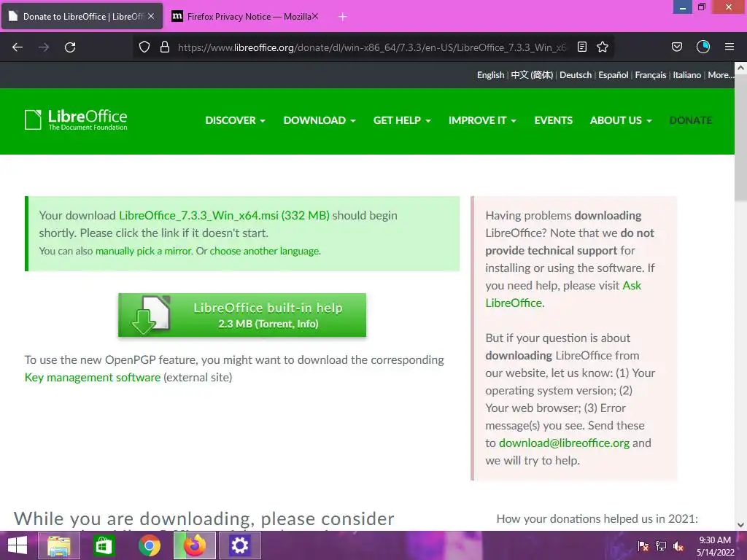Open a new tab with the plus icon
This screenshot has width=747, height=560.
343,17
